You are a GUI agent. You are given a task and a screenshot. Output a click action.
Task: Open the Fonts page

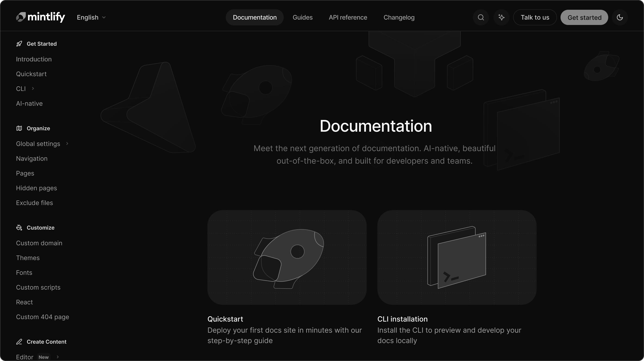[24, 273]
